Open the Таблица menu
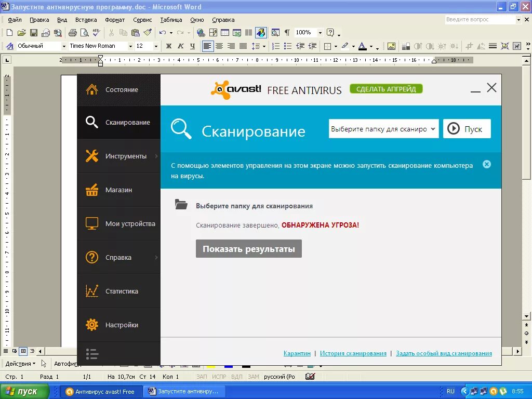The height and width of the screenshot is (399, 532). (171, 20)
